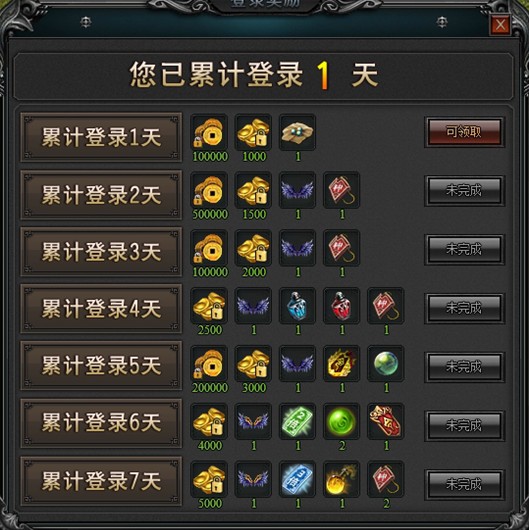Click the purple wings icon in day 2 row
Viewport: 529px width, 530px height.
coord(297,190)
